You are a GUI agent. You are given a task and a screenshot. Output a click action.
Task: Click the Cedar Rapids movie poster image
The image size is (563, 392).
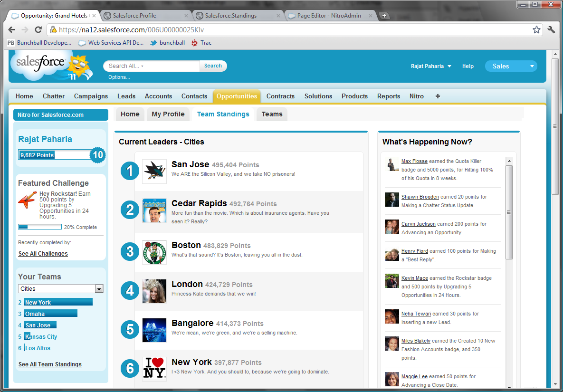coord(154,210)
